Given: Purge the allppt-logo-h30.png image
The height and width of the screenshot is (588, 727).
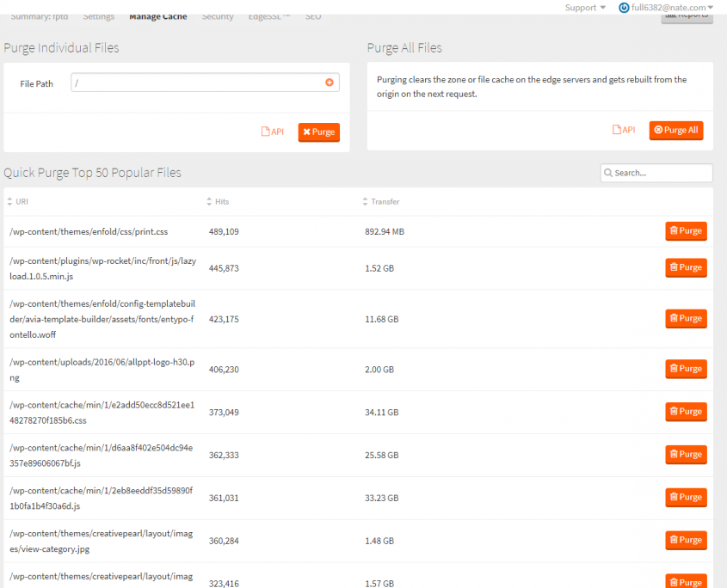Looking at the screenshot, I should (686, 369).
